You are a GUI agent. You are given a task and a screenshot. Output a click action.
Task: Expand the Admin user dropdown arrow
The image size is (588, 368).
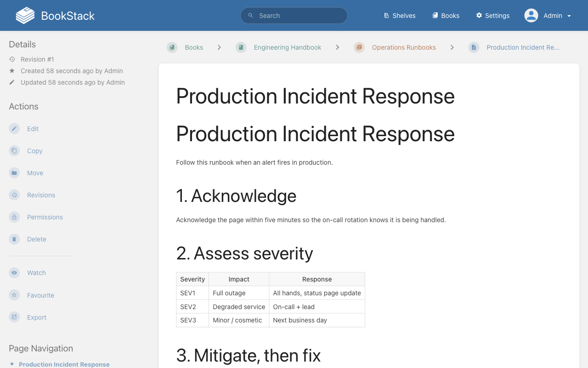coord(569,16)
